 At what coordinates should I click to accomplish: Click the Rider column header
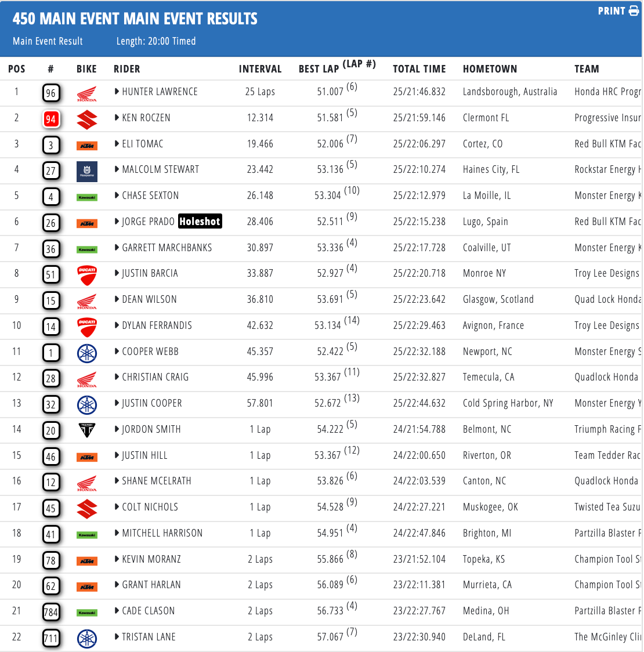pyautogui.click(x=127, y=69)
